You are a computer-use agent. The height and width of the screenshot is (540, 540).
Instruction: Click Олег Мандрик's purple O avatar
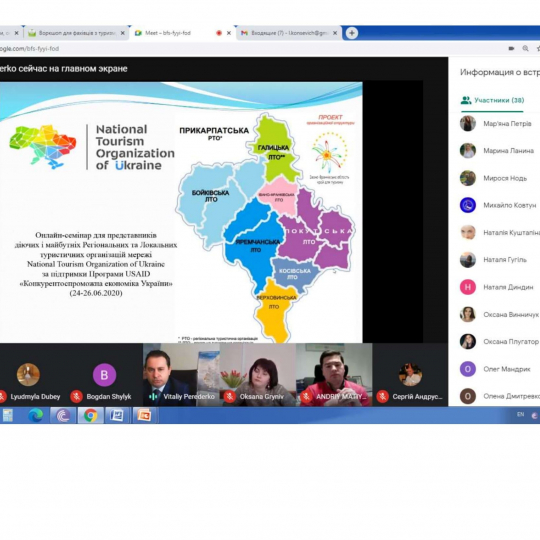tap(468, 369)
